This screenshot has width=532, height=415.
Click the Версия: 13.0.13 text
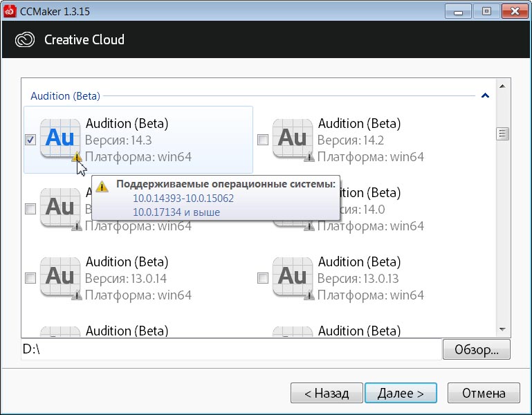358,279
